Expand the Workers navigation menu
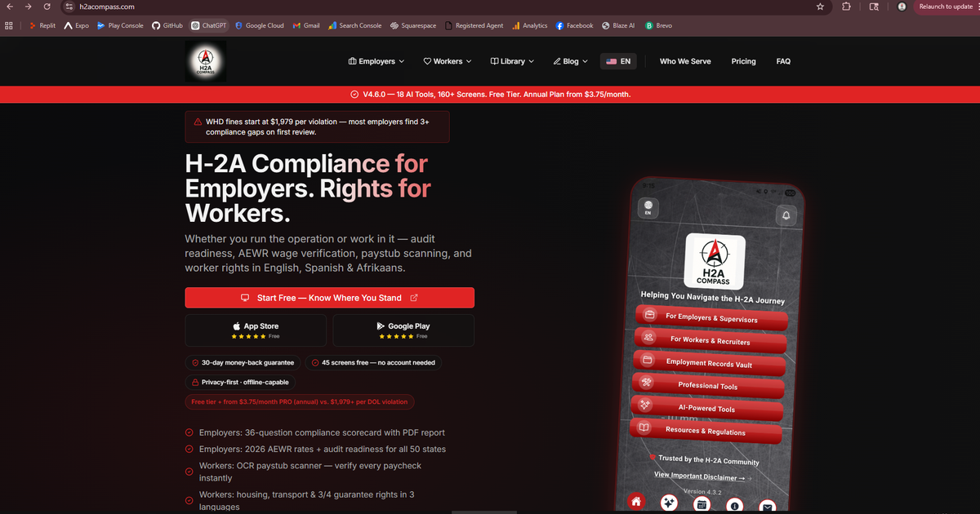This screenshot has width=980, height=514. 448,61
